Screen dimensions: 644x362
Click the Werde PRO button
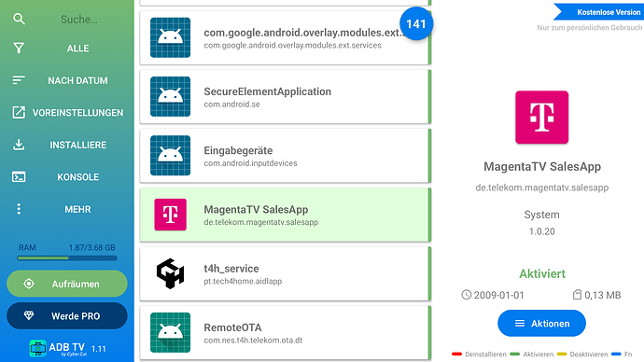67,316
